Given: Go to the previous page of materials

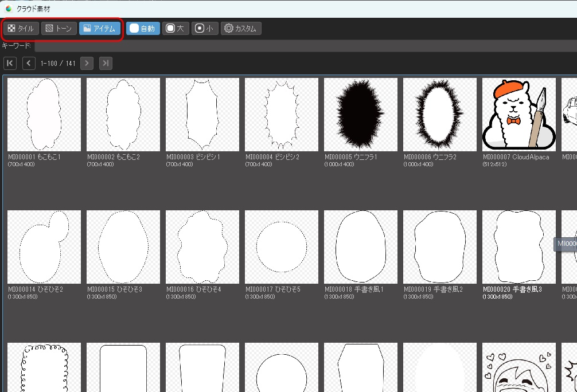Looking at the screenshot, I should [x=29, y=63].
